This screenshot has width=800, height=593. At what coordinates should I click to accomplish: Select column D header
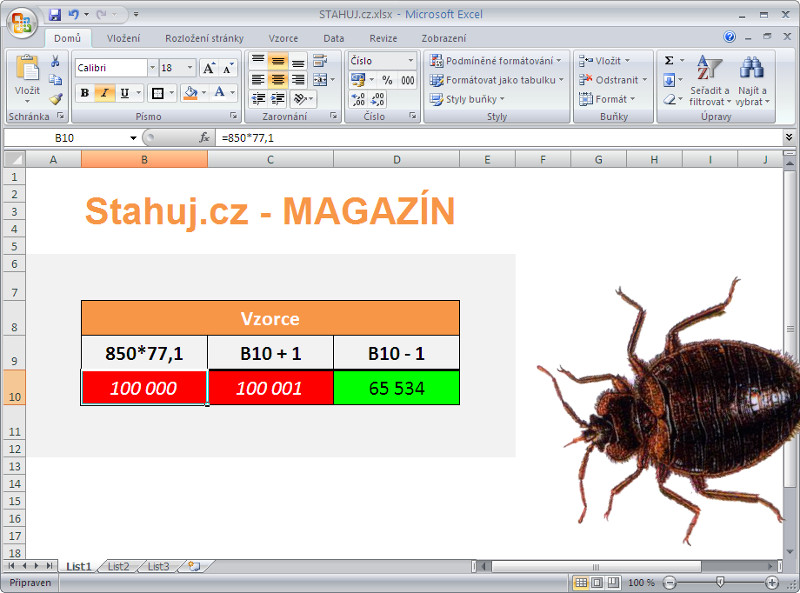pyautogui.click(x=396, y=160)
